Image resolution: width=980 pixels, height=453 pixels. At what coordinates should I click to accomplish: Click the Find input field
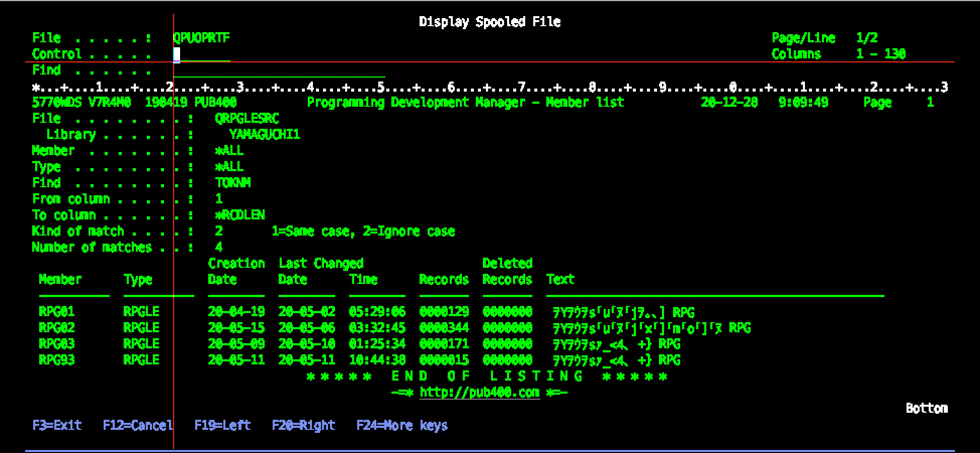point(279,70)
